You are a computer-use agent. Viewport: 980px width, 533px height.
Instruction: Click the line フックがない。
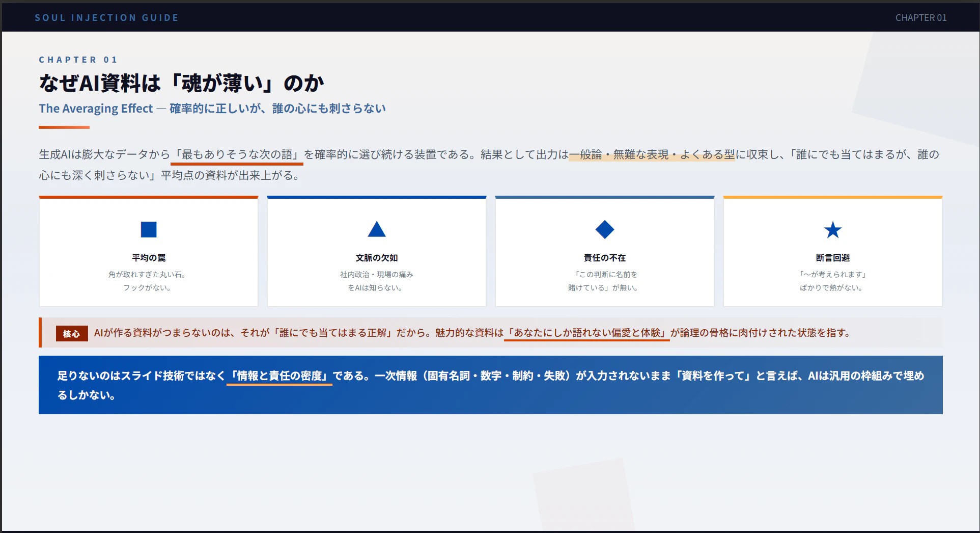click(x=149, y=288)
